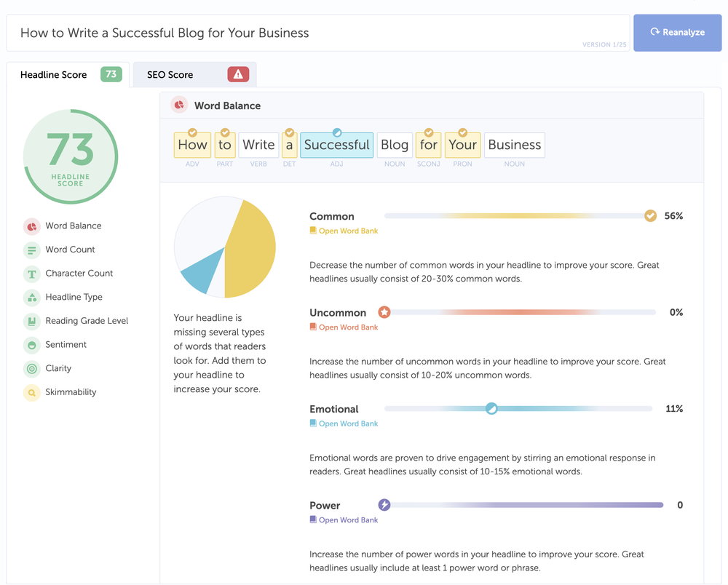Click the word 'How' chip
Image resolution: width=728 pixels, height=585 pixels.
tap(192, 145)
